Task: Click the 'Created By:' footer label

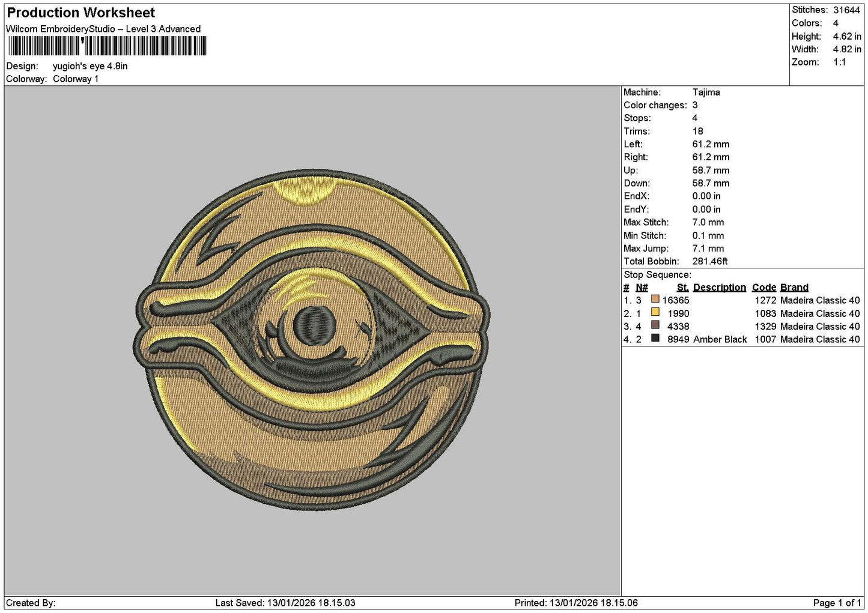Action: point(31,603)
